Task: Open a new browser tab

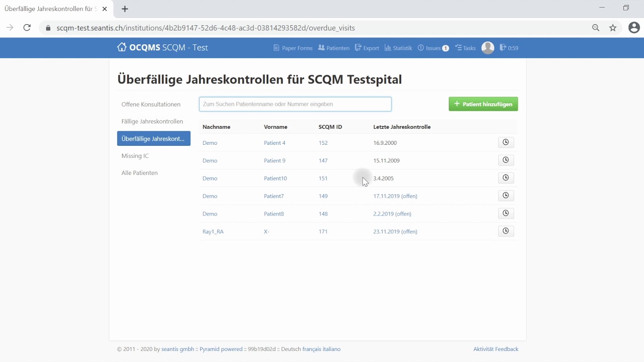Action: [x=125, y=9]
